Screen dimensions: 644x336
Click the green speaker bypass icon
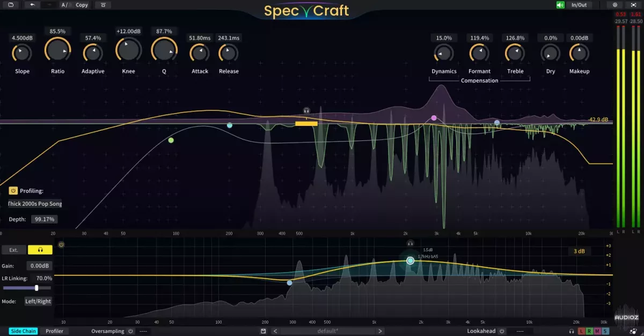tap(560, 5)
